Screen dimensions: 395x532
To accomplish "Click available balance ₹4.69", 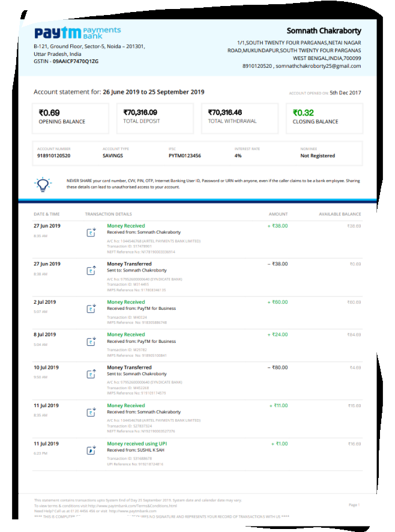I will [355, 368].
